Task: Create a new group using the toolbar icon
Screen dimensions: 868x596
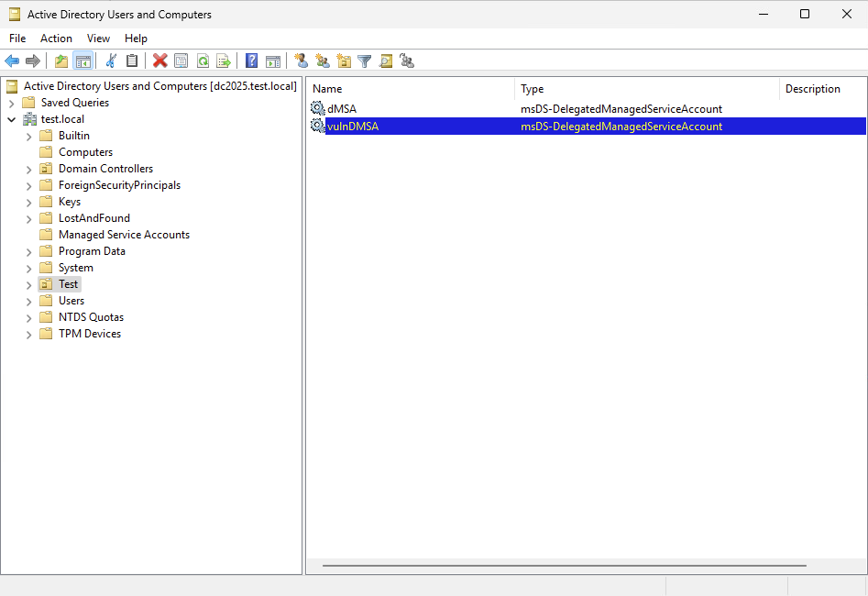Action: coord(323,61)
